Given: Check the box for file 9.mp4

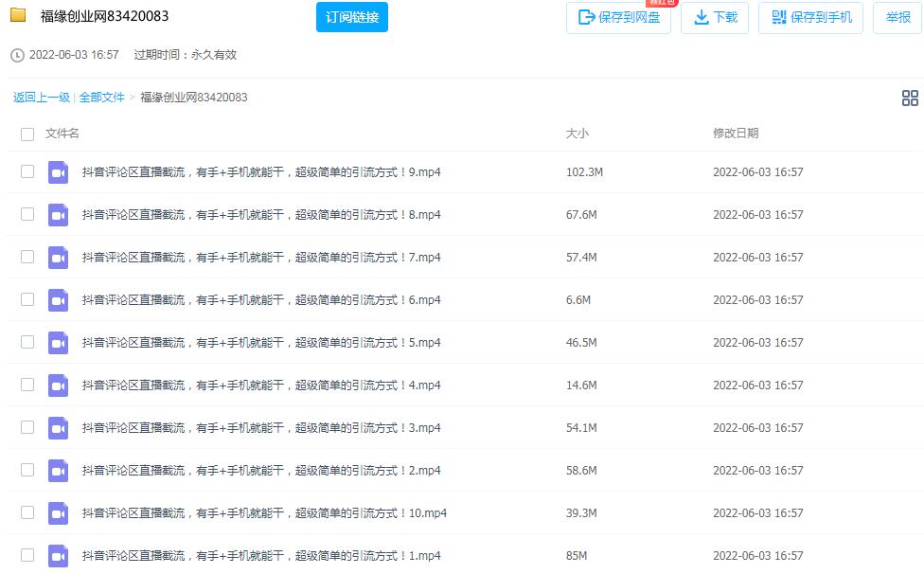Looking at the screenshot, I should 27,171.
